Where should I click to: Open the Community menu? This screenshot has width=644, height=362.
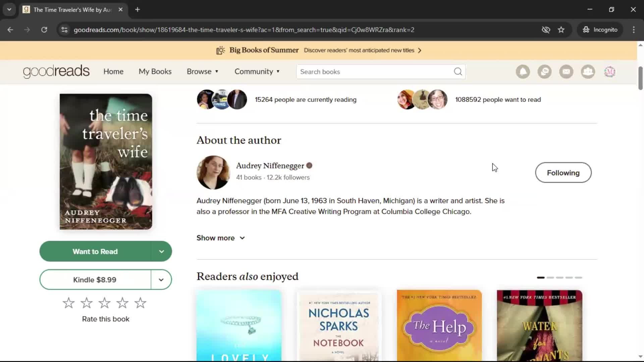[x=257, y=72]
